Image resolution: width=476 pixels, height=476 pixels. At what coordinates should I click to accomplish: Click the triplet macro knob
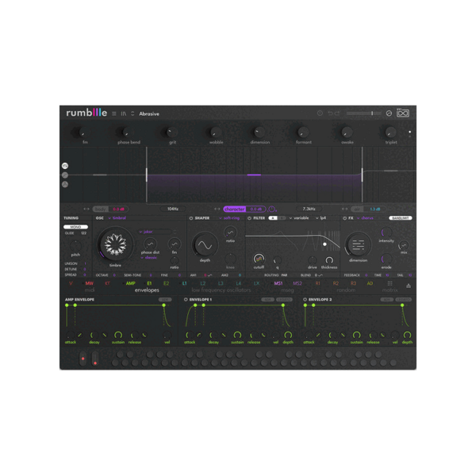point(390,132)
